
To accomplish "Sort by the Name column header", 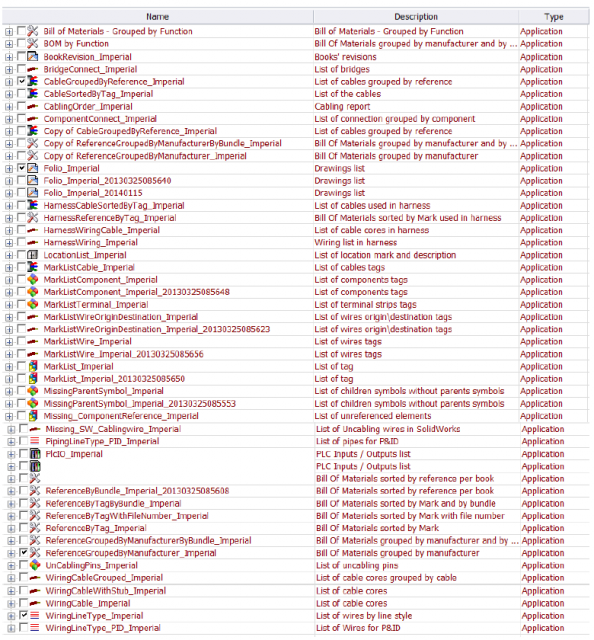I will click(x=158, y=17).
